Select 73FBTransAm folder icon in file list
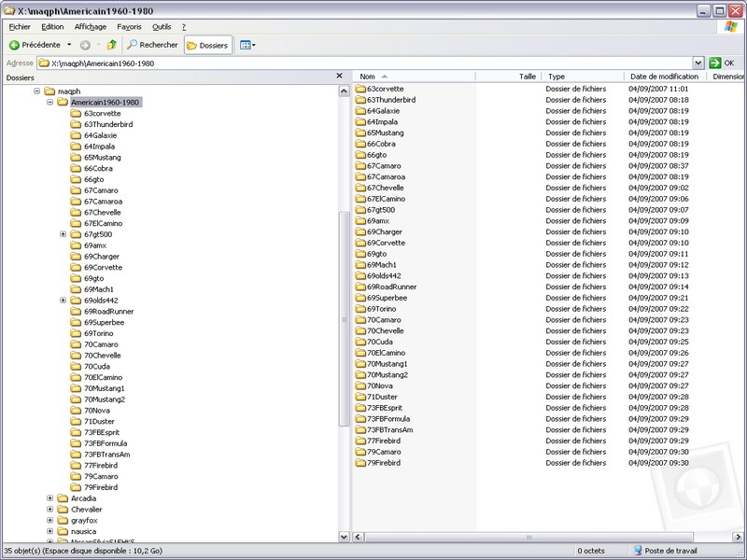 click(x=360, y=429)
